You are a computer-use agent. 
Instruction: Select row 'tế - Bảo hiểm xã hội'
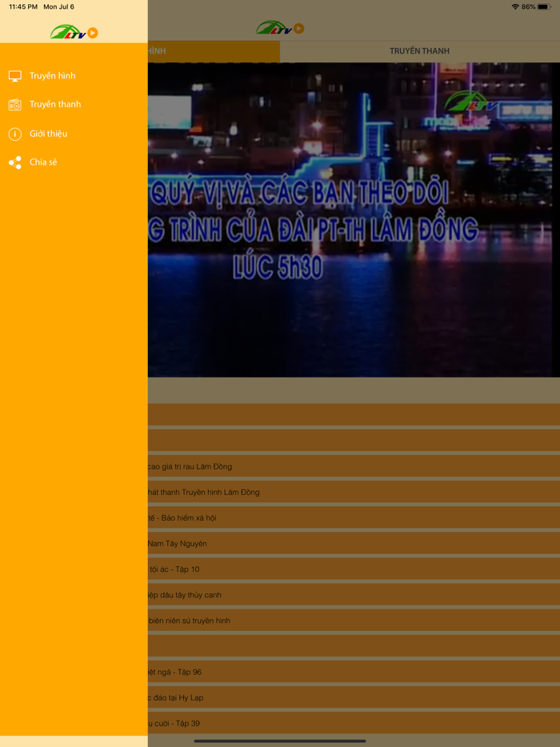pos(354,517)
